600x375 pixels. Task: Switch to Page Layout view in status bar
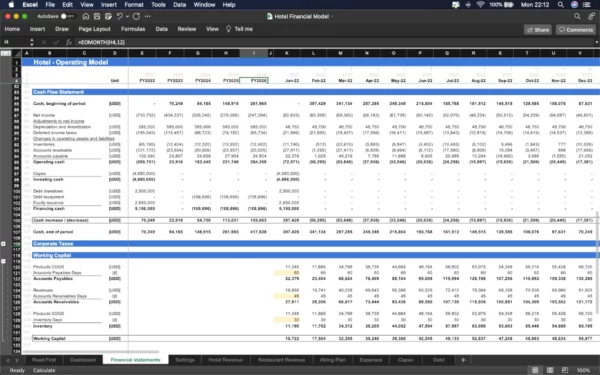point(550,370)
